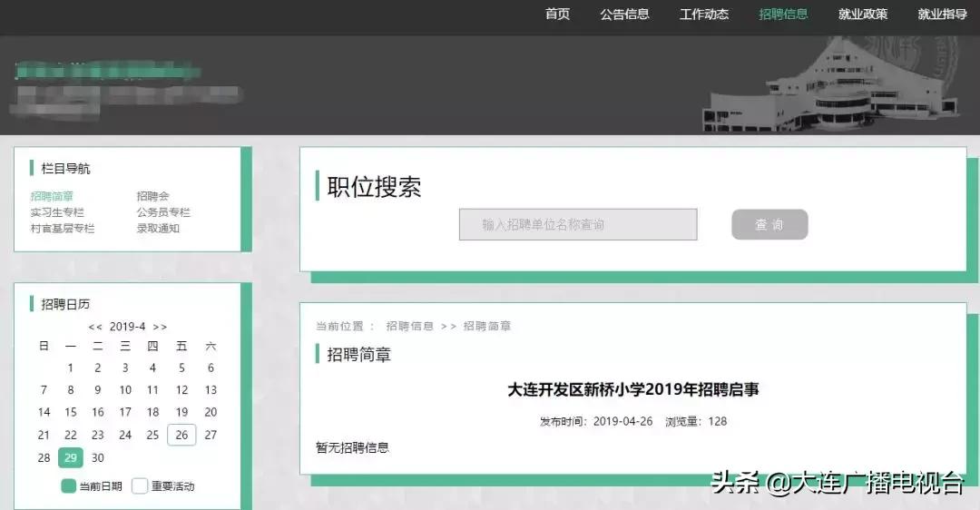This screenshot has width=980, height=510.
Task: Go to next month with >> arrow
Action: [160, 327]
